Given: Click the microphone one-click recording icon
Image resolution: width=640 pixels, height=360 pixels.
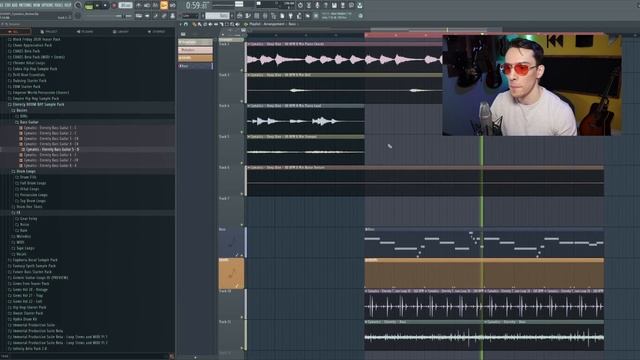Looking at the screenshot, I should (x=317, y=5).
